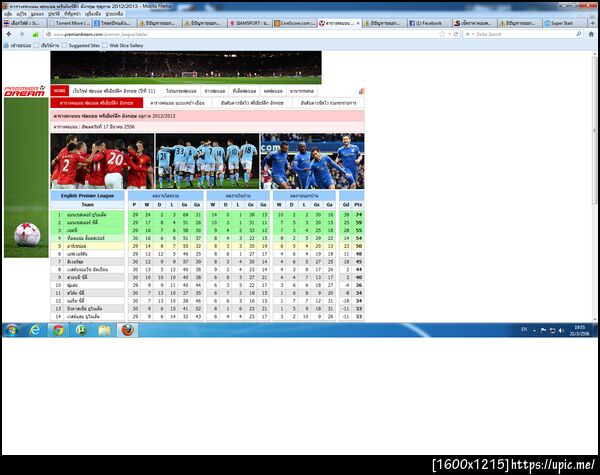Bookmark the page with the star icon
This screenshot has width=600, height=475.
[442, 34]
